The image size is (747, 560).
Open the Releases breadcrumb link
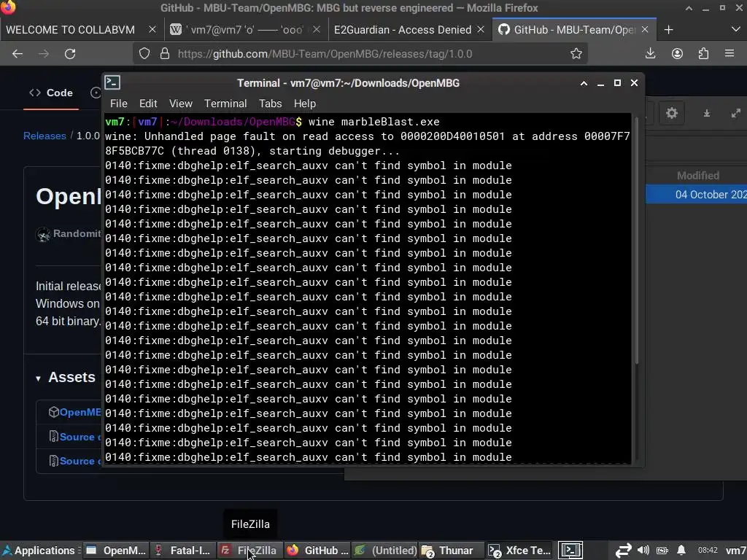point(44,136)
